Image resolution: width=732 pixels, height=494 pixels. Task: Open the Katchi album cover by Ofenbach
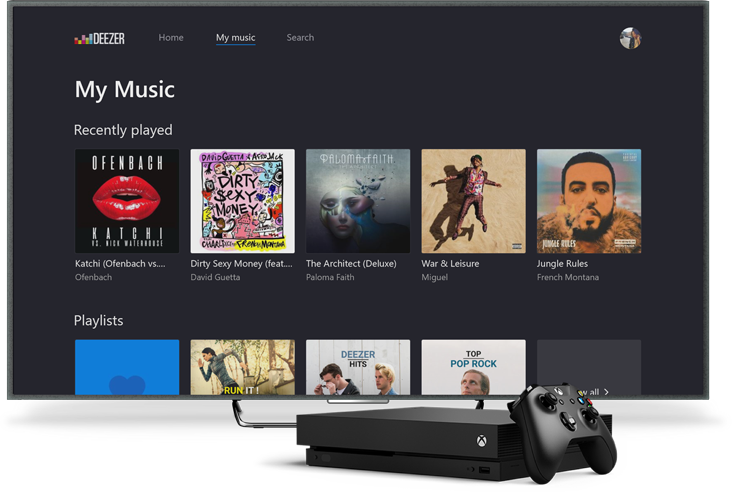pos(127,201)
